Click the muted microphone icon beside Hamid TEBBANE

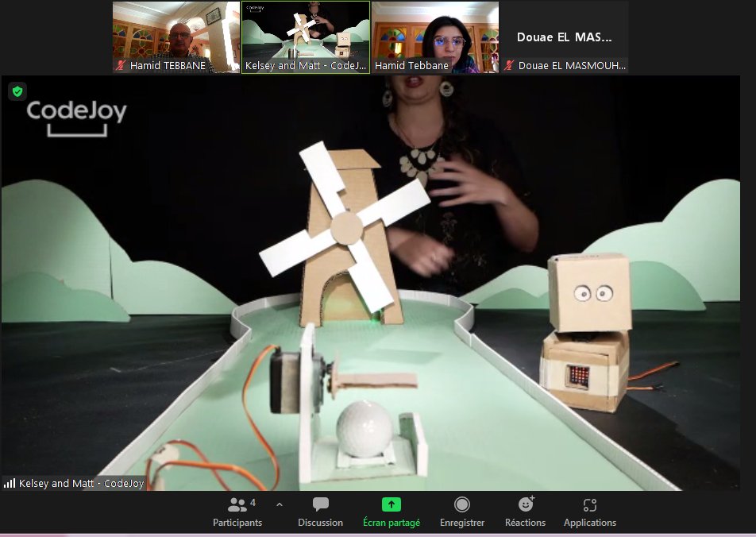click(x=121, y=65)
